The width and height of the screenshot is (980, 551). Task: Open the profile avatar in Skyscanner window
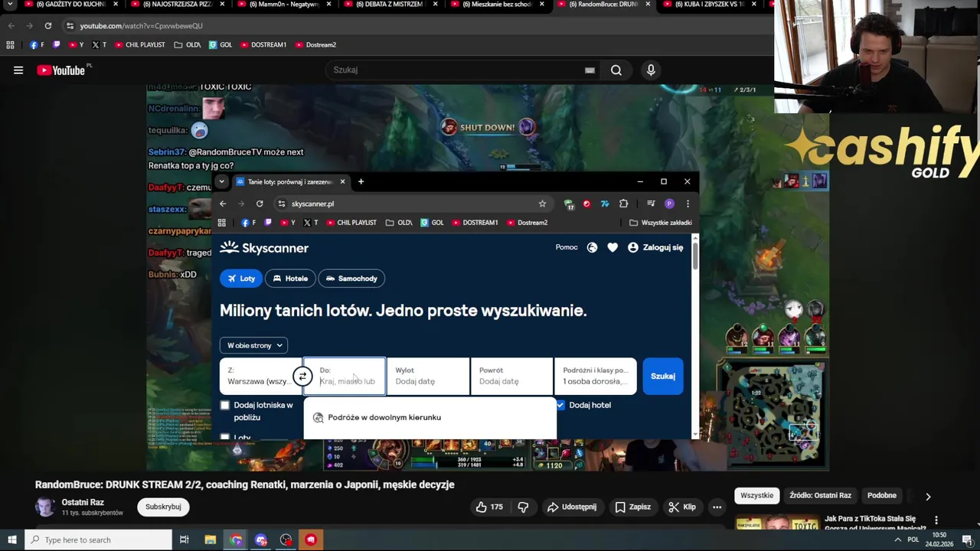(x=669, y=204)
